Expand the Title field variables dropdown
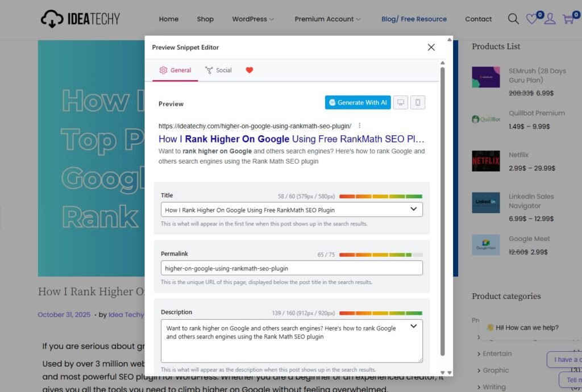Screen dimensions: 582x392 point(413,210)
